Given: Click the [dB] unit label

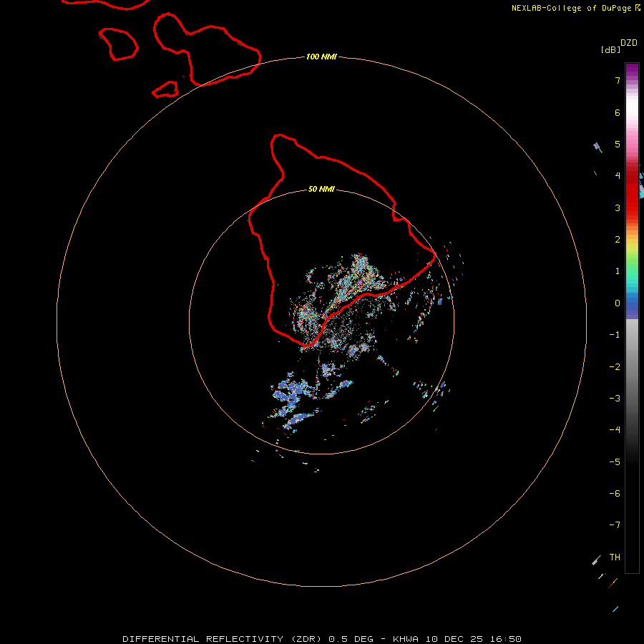Looking at the screenshot, I should (611, 49).
